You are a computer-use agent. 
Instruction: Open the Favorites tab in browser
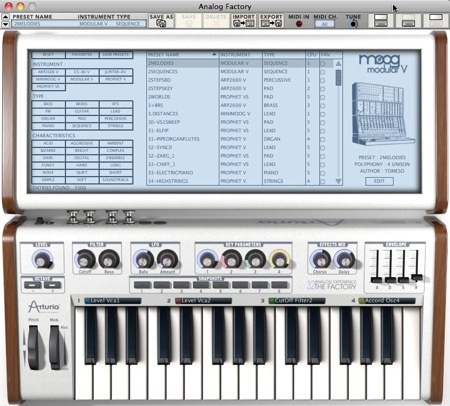(82, 54)
